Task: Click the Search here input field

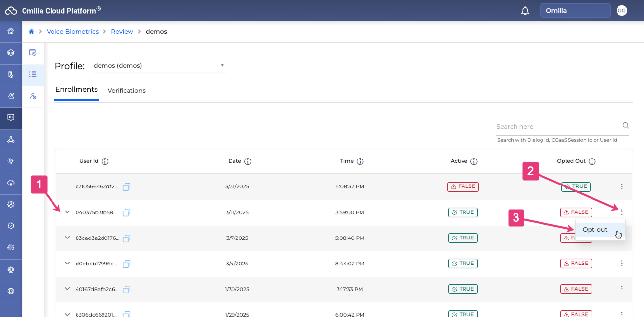Action: tap(557, 127)
